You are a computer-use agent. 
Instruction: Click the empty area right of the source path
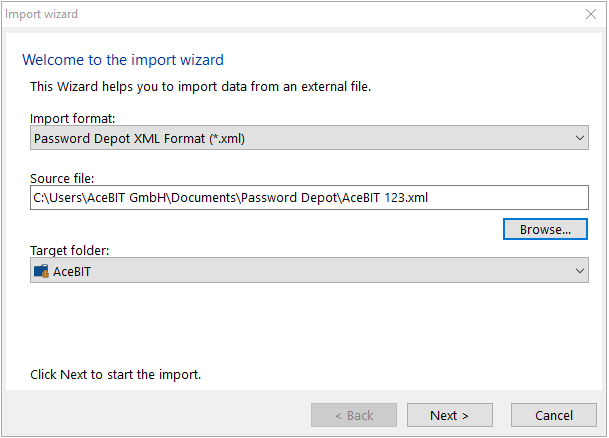click(508, 198)
